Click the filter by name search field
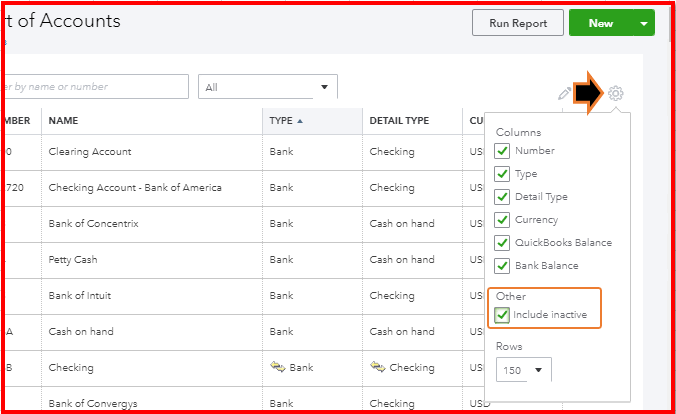Image resolution: width=676 pixels, height=414 pixels. point(95,87)
